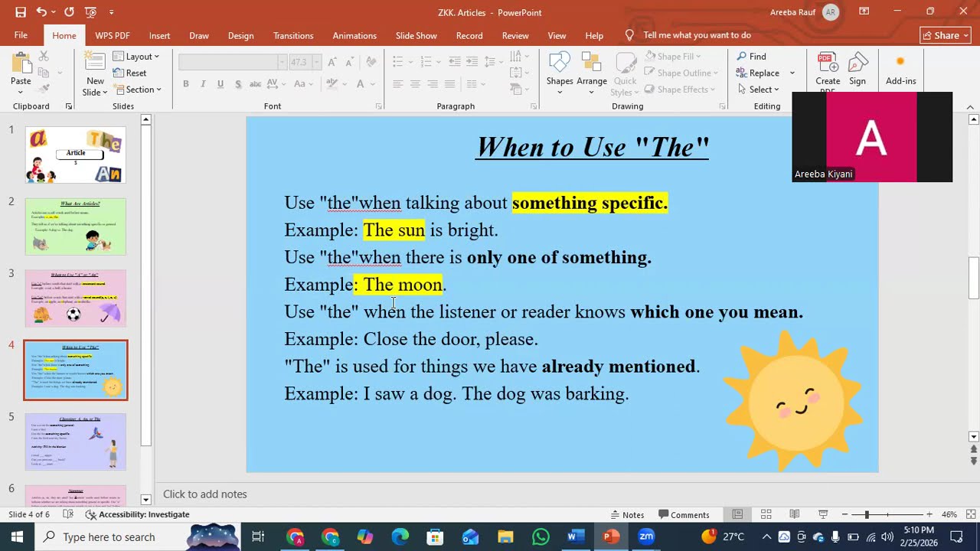Open Word from the taskbar
980x551 pixels.
(576, 537)
